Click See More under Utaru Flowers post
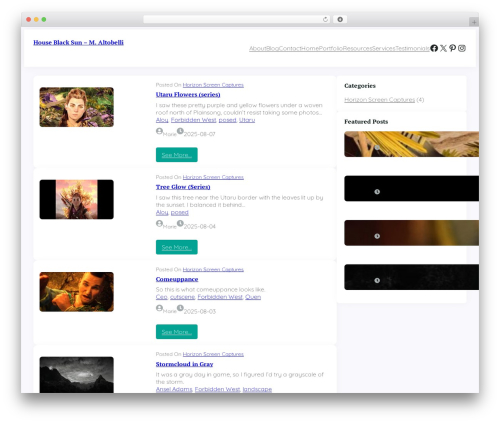Image resolution: width=500 pixels, height=423 pixels. pyautogui.click(x=177, y=155)
